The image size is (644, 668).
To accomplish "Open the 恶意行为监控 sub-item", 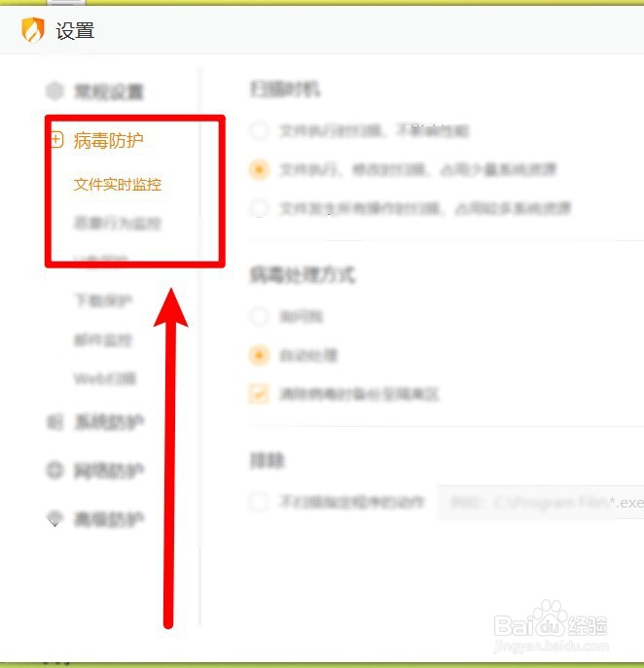I will pyautogui.click(x=117, y=223).
